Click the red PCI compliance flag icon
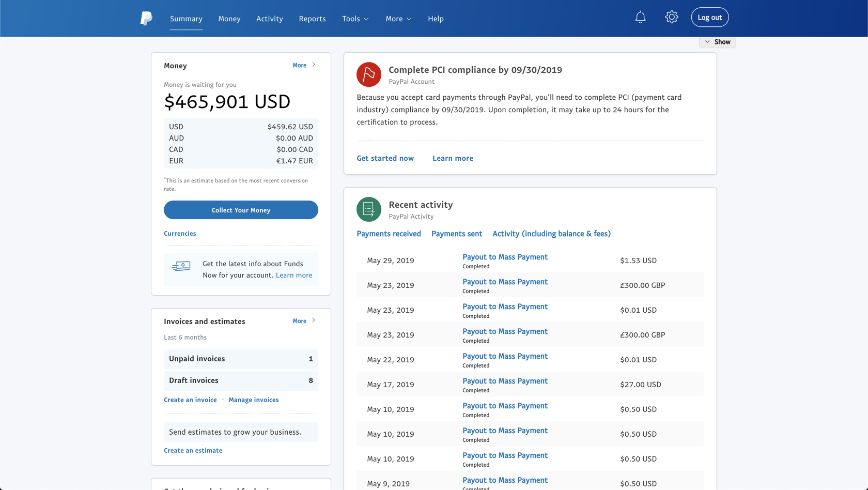 tap(369, 74)
